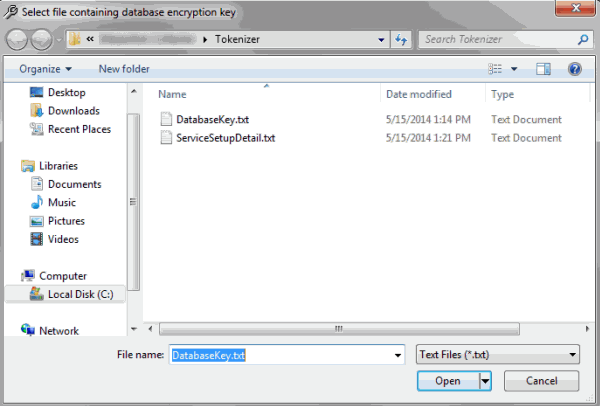The width and height of the screenshot is (600, 406).
Task: Expand the address bar history dropdown
Action: pos(381,39)
